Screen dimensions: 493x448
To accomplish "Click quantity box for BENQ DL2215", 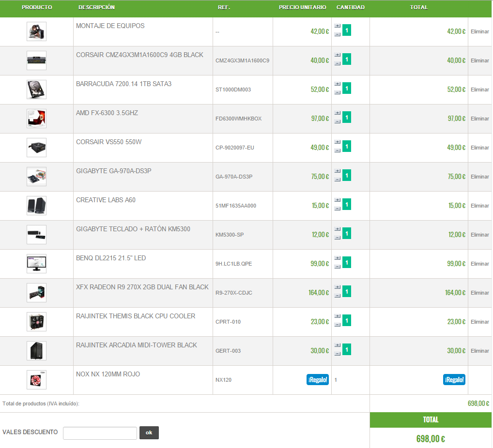I will (347, 262).
